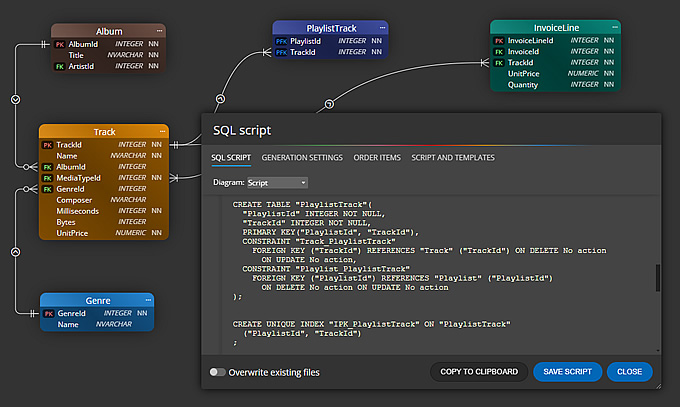
Task: Select the Name column in Track table
Action: coord(104,156)
